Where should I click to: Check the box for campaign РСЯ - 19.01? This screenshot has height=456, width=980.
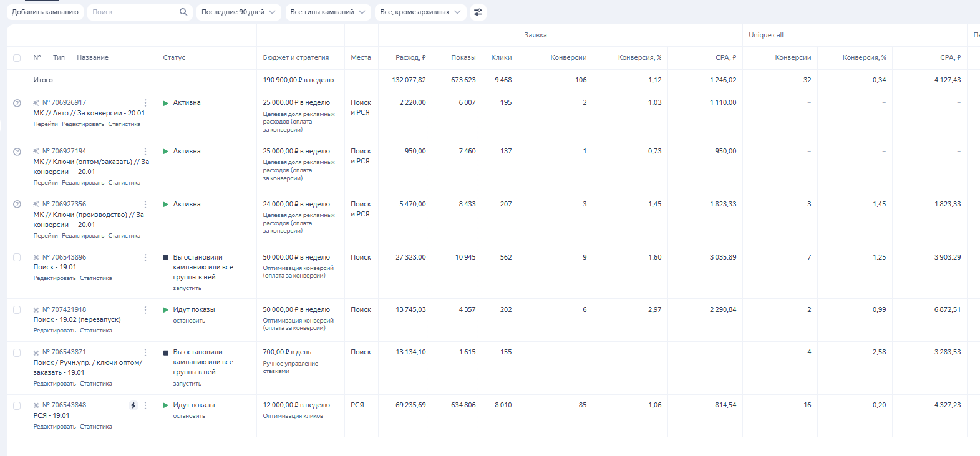tap(17, 405)
